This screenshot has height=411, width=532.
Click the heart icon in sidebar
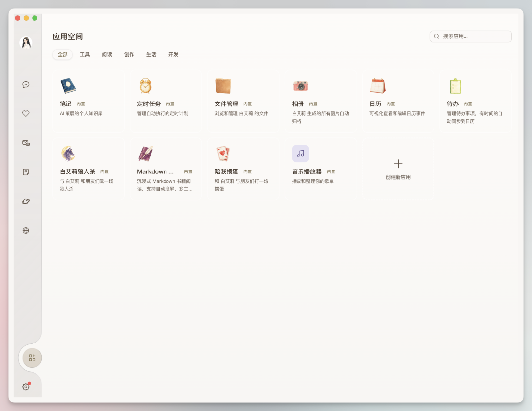pos(26,114)
